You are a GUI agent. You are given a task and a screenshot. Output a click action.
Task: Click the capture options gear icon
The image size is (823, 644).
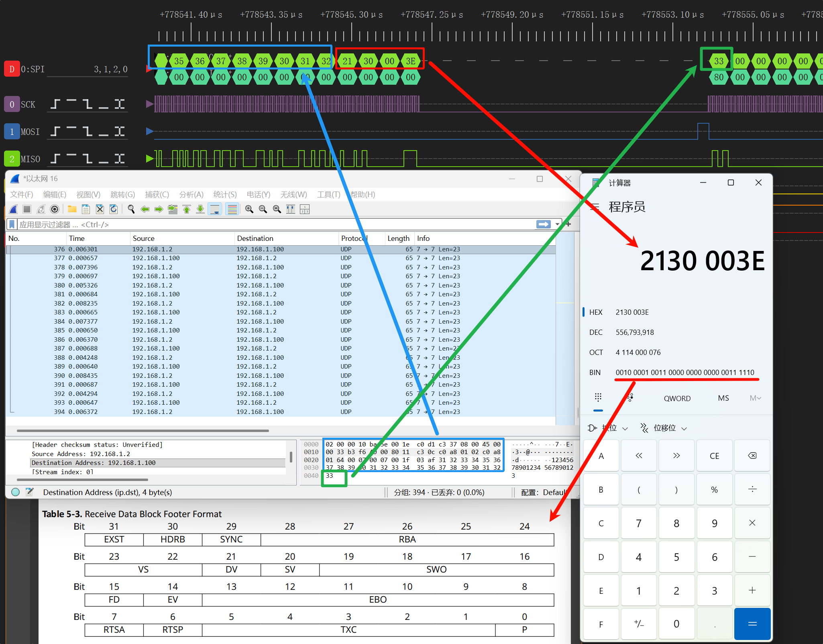(55, 209)
